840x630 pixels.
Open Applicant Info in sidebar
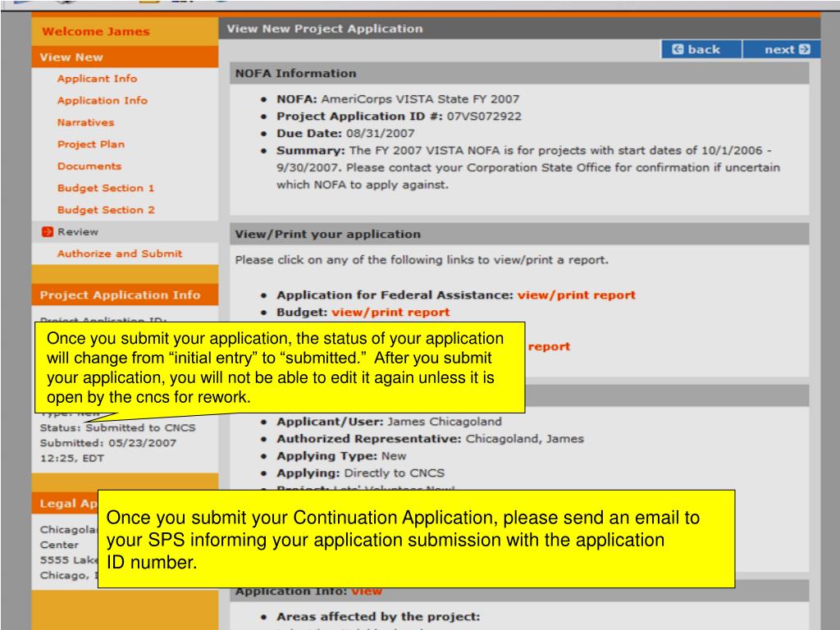[97, 78]
